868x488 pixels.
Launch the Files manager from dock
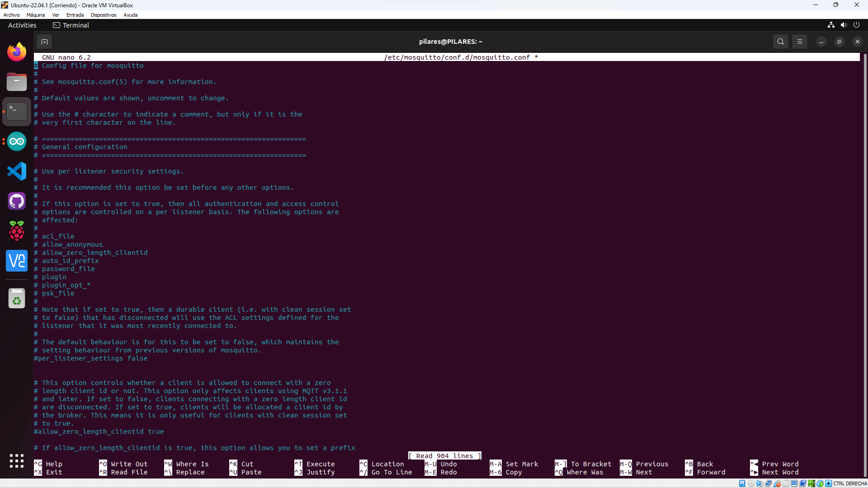(x=17, y=82)
